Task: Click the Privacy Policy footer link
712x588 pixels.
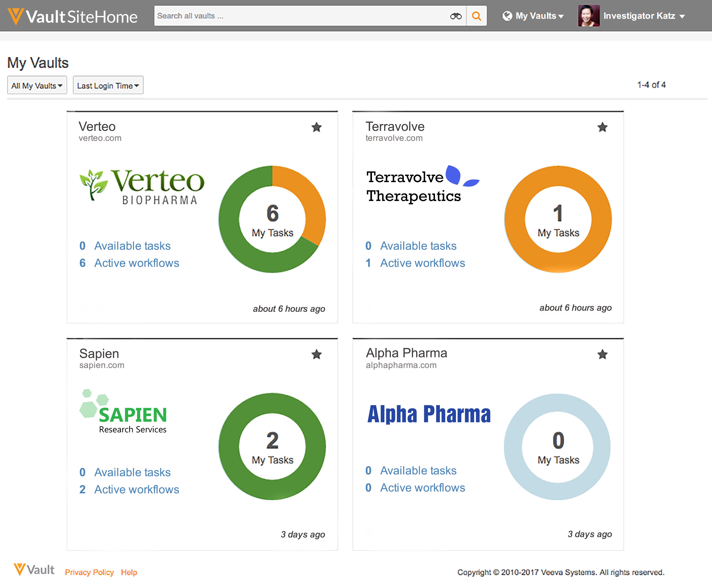Action: coord(89,572)
